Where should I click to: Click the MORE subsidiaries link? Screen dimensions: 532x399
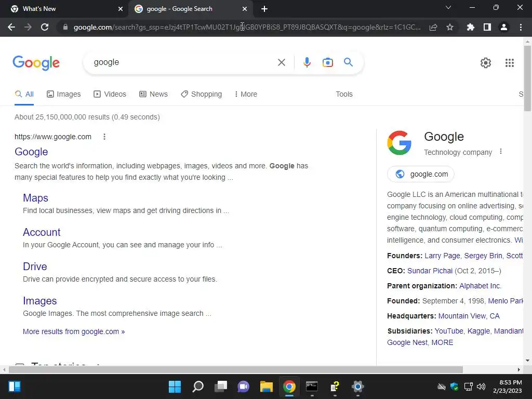[x=442, y=342]
